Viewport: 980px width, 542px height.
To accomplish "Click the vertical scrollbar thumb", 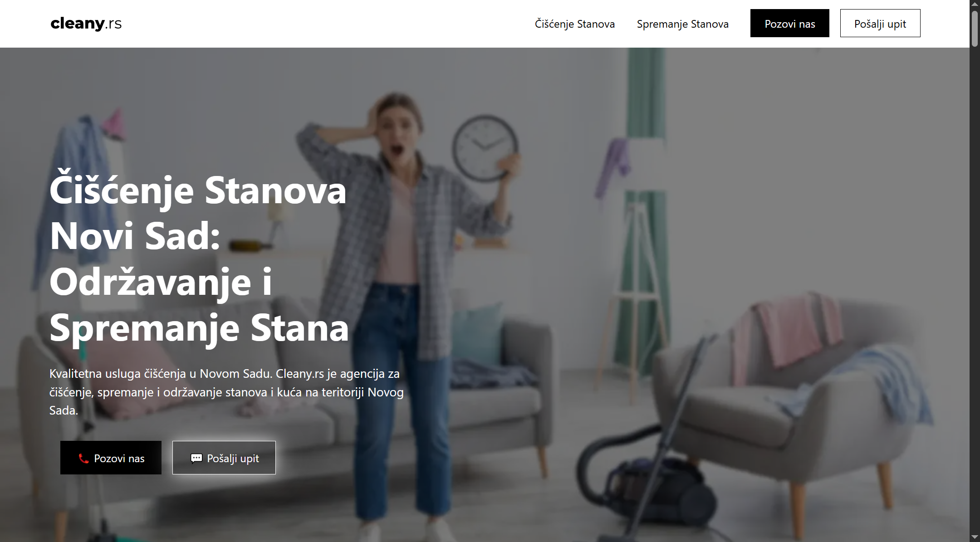I will pyautogui.click(x=975, y=28).
